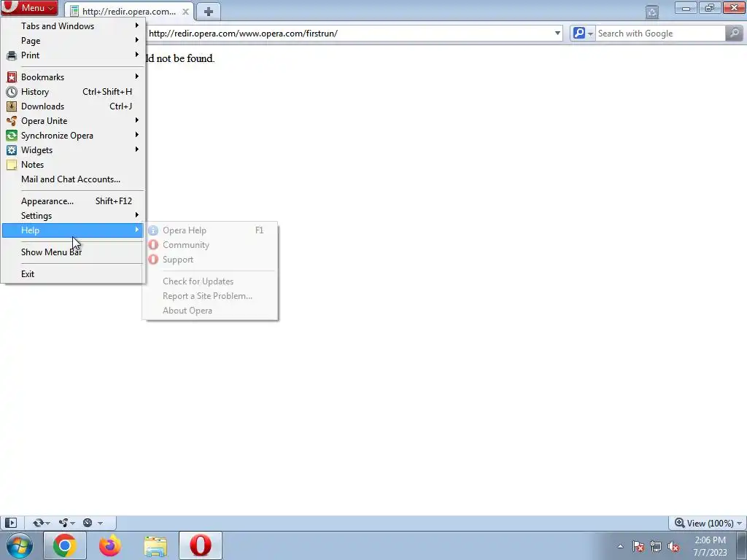Click the zoom magnifier View icon

point(680,523)
